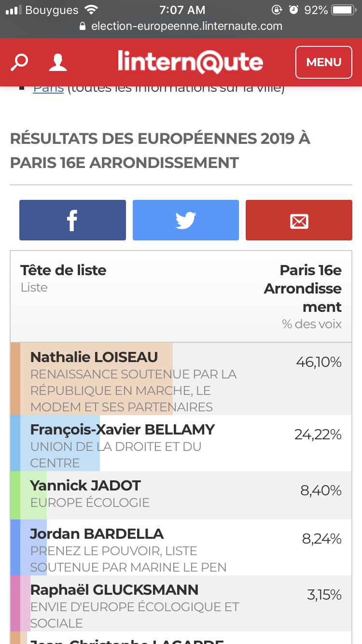Send results by email envelope icon

[299, 220]
